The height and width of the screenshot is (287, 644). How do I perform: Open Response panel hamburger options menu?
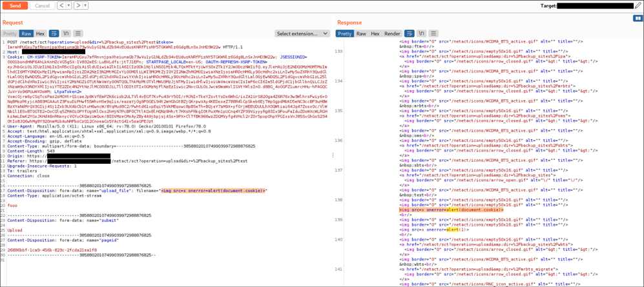point(433,34)
